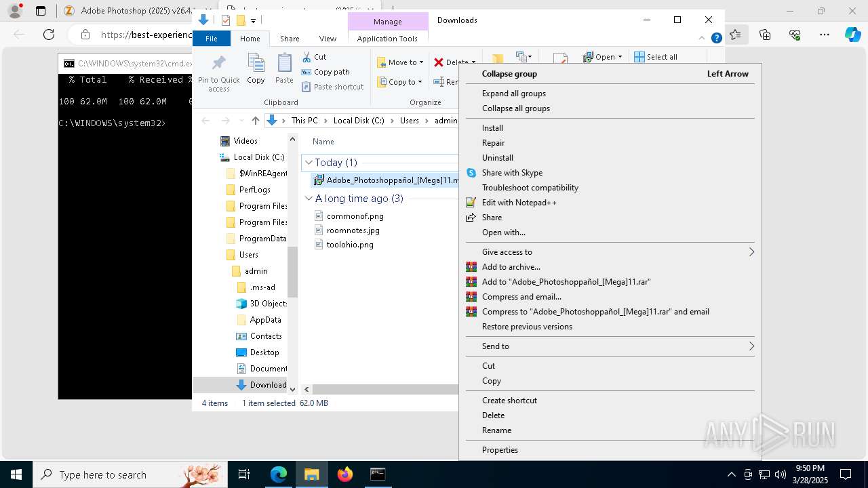Image resolution: width=868 pixels, height=488 pixels.
Task: Open recent locations dropdown arrow
Action: 240,121
